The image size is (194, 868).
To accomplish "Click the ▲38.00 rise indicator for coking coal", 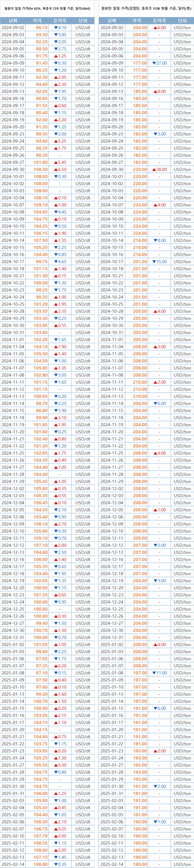I will pos(160,169).
